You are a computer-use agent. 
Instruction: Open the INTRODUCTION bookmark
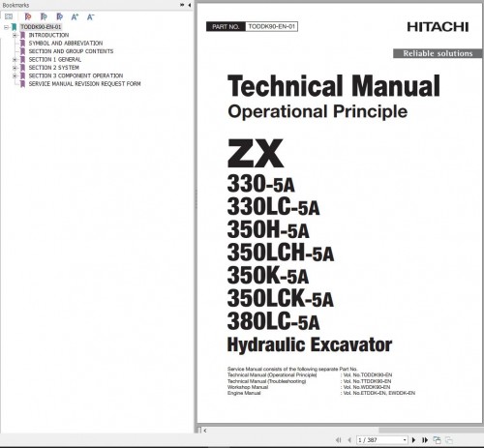(x=48, y=35)
